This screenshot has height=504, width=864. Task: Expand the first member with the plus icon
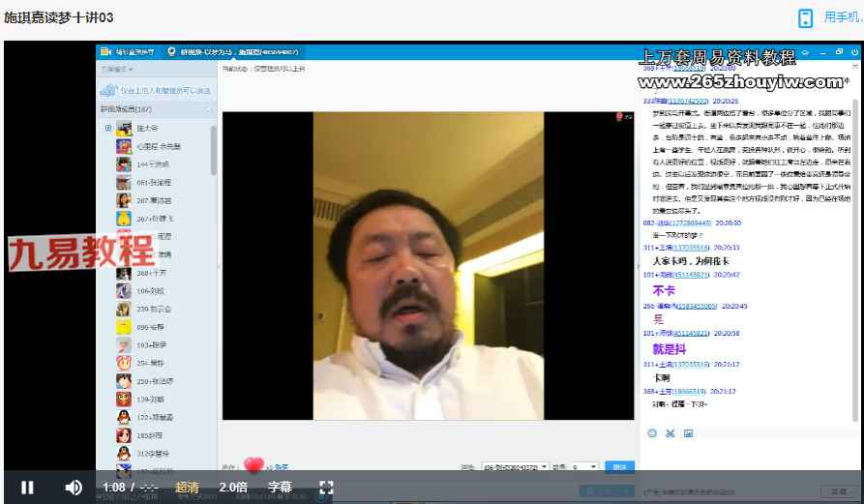coord(108,128)
